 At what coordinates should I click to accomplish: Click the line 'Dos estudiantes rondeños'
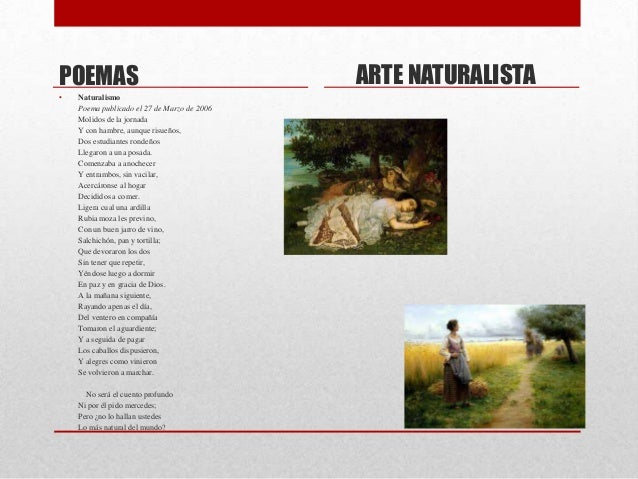click(x=119, y=141)
